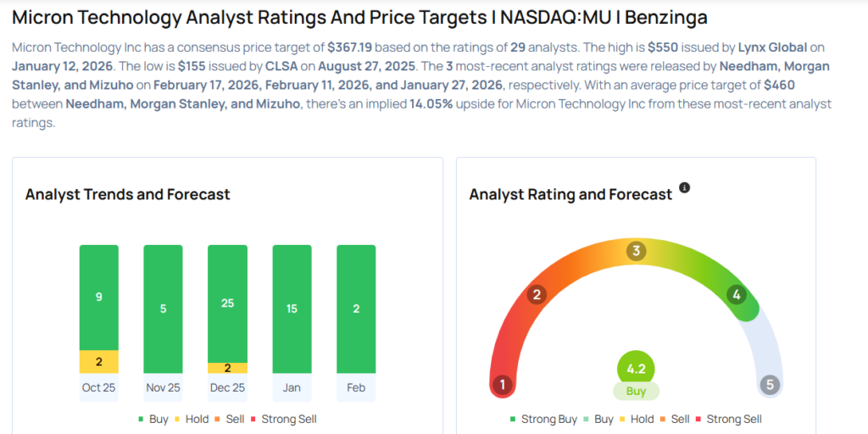Screen dimensions: 868x434
Task: Click gauge marker number 2
Action: tap(536, 295)
